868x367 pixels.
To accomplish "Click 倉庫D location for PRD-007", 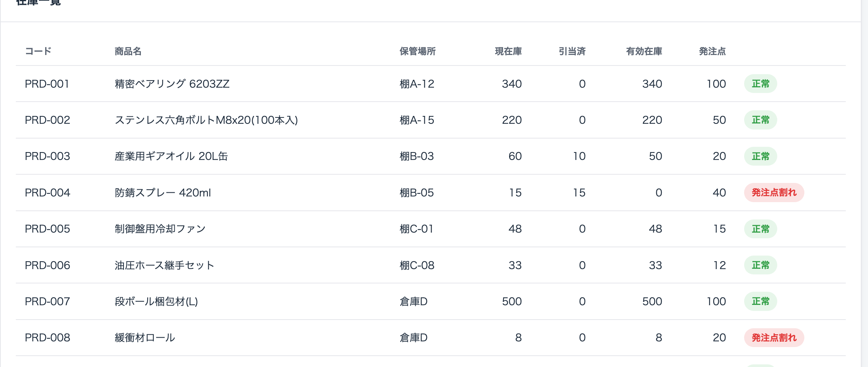I will (x=413, y=302).
